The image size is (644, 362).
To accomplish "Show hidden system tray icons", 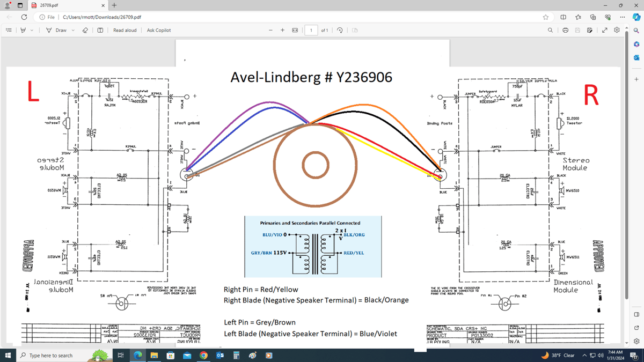I will tap(584, 356).
